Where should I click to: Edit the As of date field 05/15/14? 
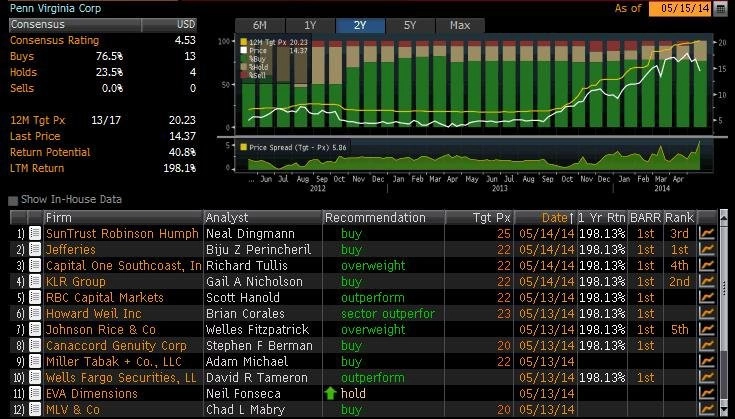click(x=681, y=8)
